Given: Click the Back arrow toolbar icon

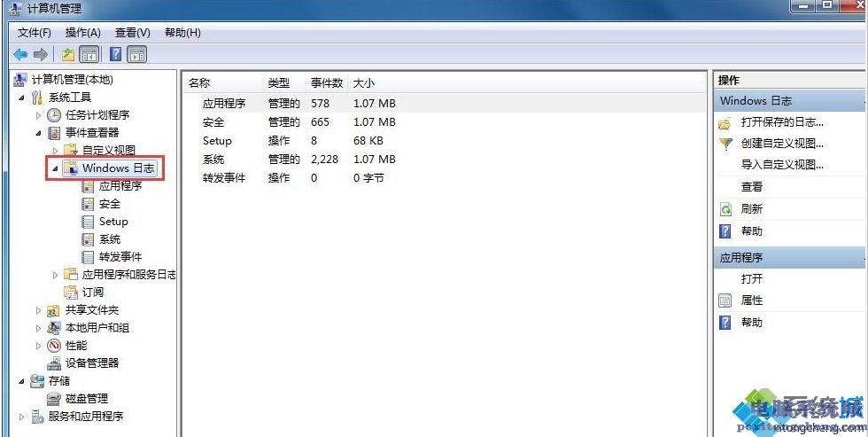Looking at the screenshot, I should pyautogui.click(x=20, y=54).
